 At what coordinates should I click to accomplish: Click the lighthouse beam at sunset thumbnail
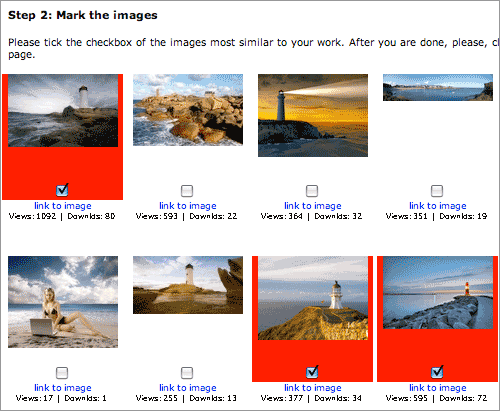[x=313, y=115]
